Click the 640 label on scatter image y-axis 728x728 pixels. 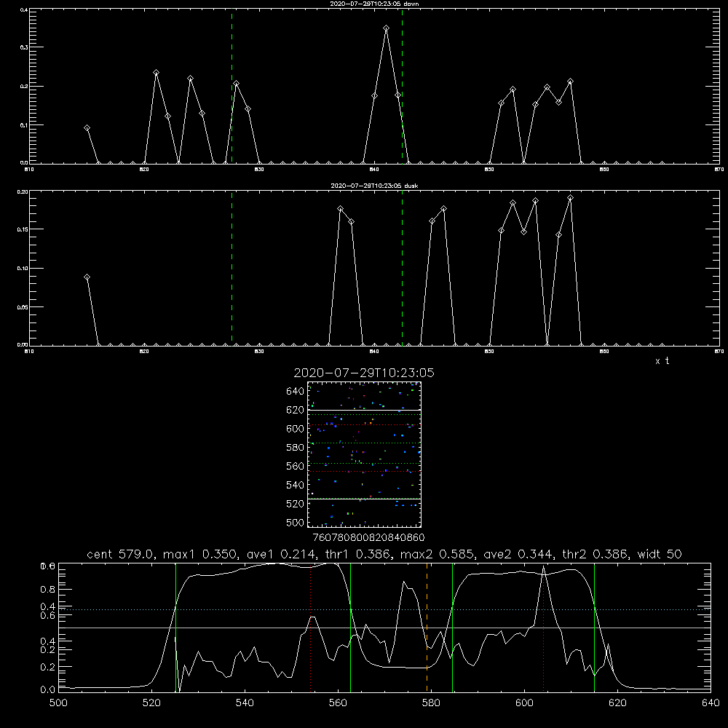click(296, 391)
